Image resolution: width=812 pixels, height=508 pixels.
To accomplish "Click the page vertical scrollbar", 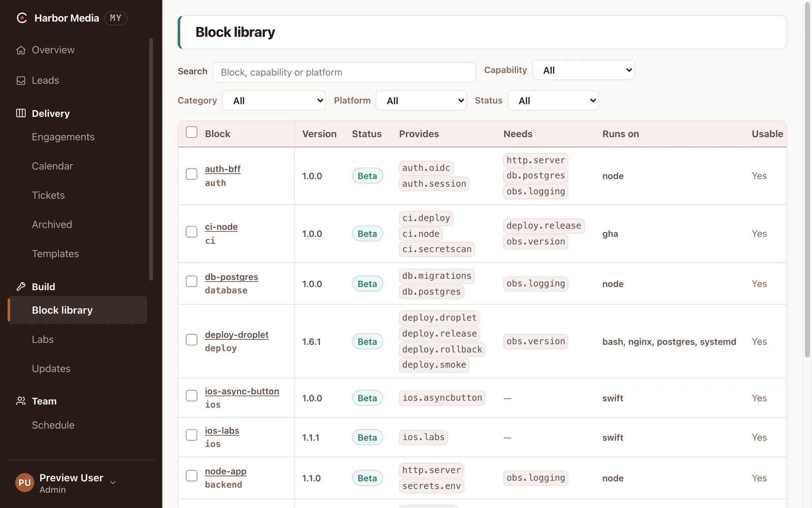I will [807, 179].
